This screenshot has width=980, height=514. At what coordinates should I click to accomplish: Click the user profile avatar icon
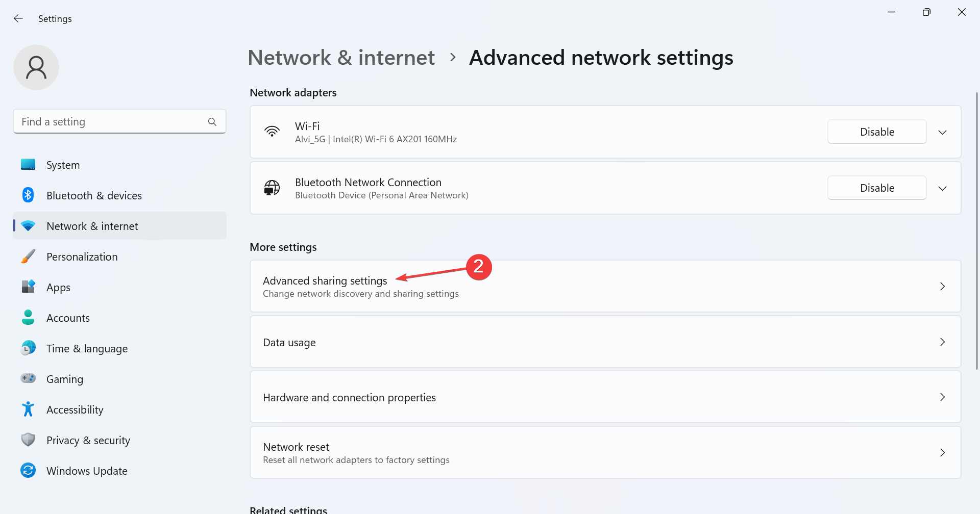coord(36,67)
